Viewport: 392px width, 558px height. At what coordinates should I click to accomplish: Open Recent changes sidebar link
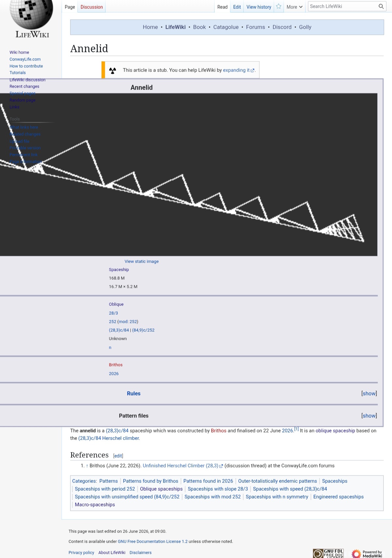tap(24, 86)
